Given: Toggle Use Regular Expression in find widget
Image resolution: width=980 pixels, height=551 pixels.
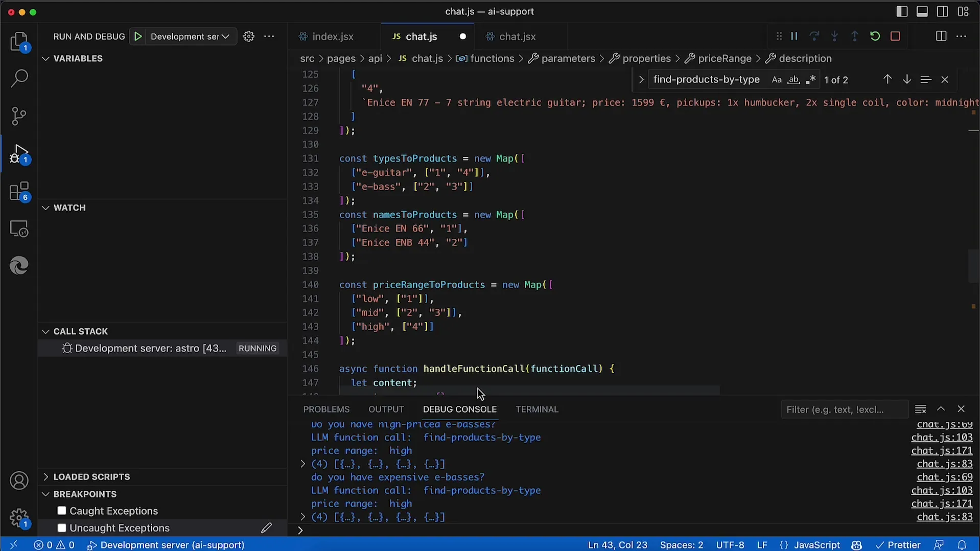Looking at the screenshot, I should [810, 80].
